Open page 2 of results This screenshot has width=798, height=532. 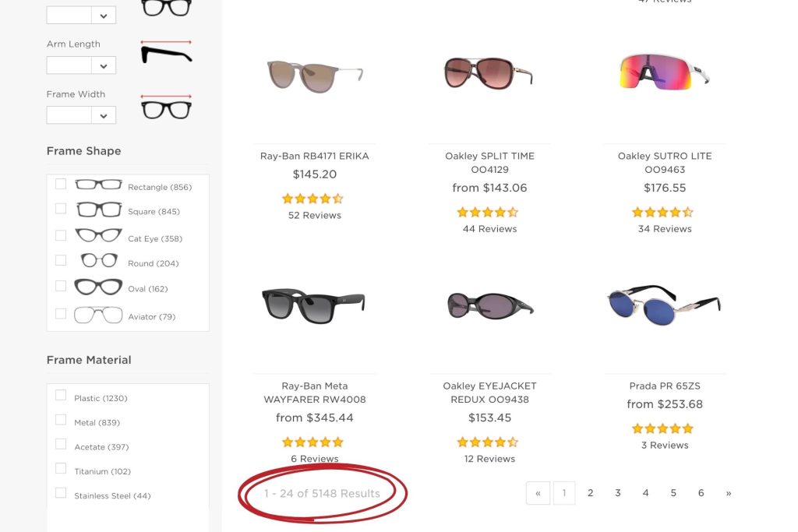pos(591,492)
